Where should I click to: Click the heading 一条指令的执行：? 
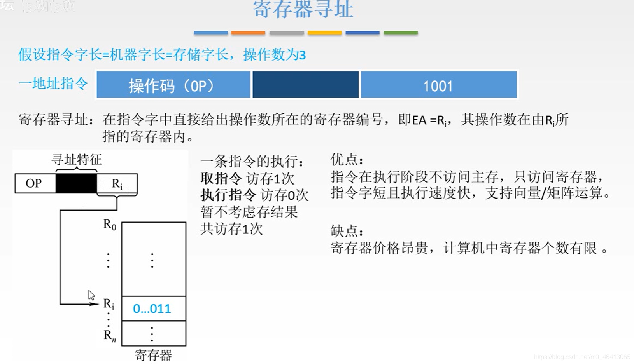[252, 162]
